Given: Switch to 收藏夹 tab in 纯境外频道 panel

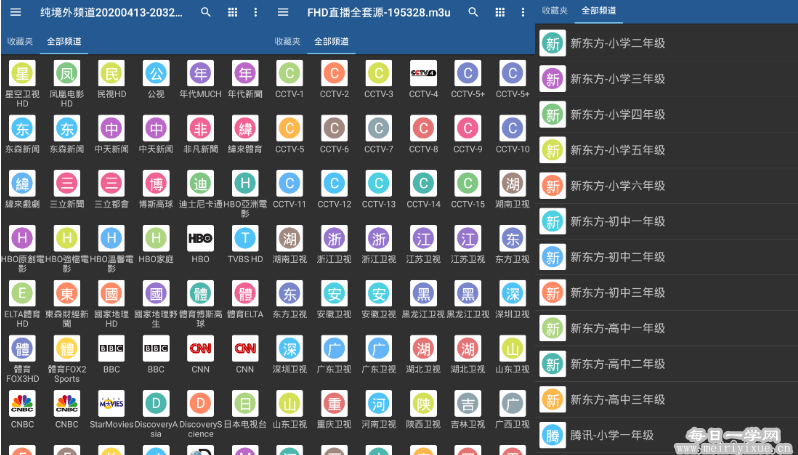Looking at the screenshot, I should pos(20,41).
